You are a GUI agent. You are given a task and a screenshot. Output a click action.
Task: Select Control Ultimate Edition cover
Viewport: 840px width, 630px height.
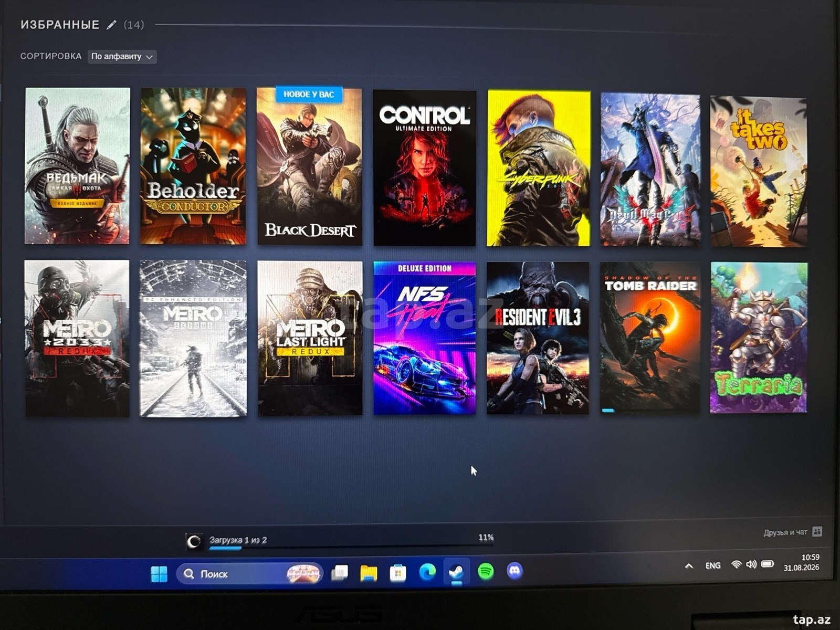tap(425, 168)
